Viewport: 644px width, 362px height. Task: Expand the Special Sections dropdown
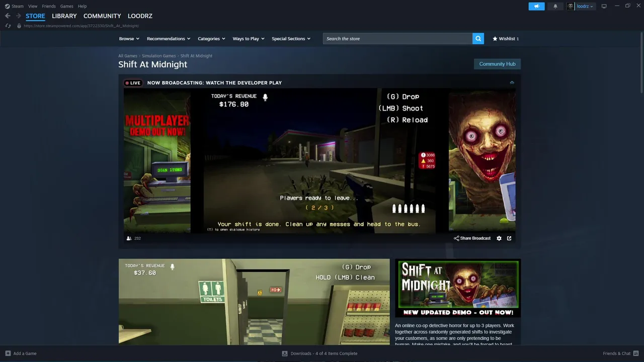[291, 39]
